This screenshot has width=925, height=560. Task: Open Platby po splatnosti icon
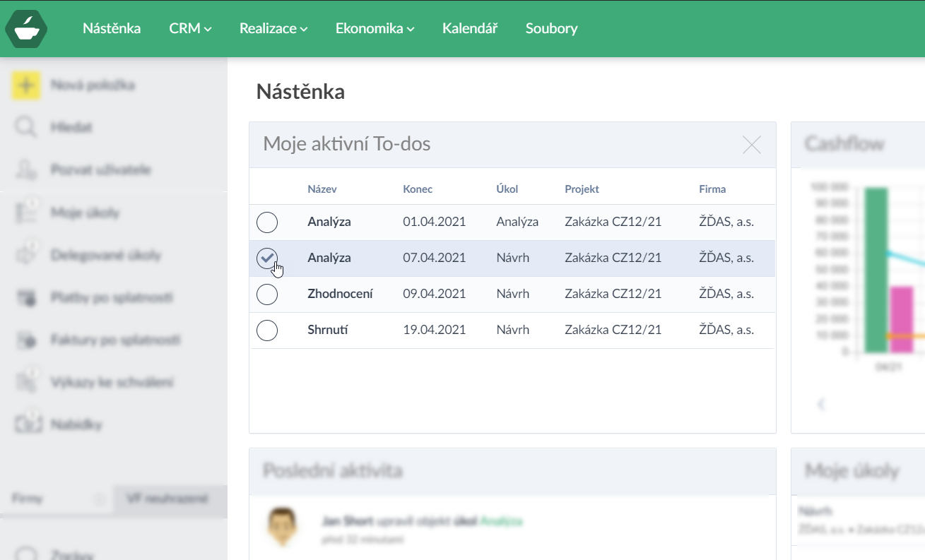tap(26, 297)
